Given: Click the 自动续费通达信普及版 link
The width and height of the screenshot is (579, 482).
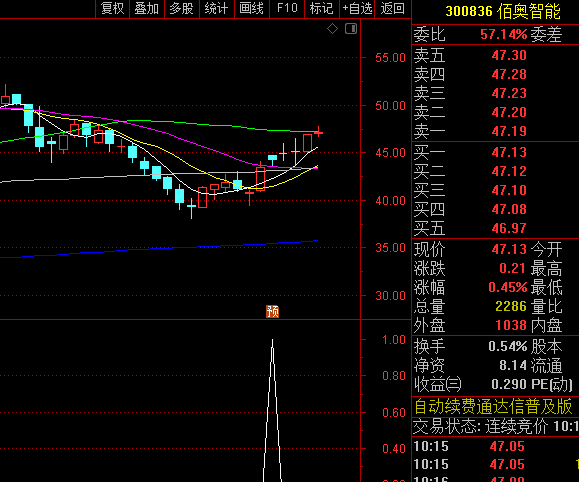Looking at the screenshot, I should tap(493, 406).
